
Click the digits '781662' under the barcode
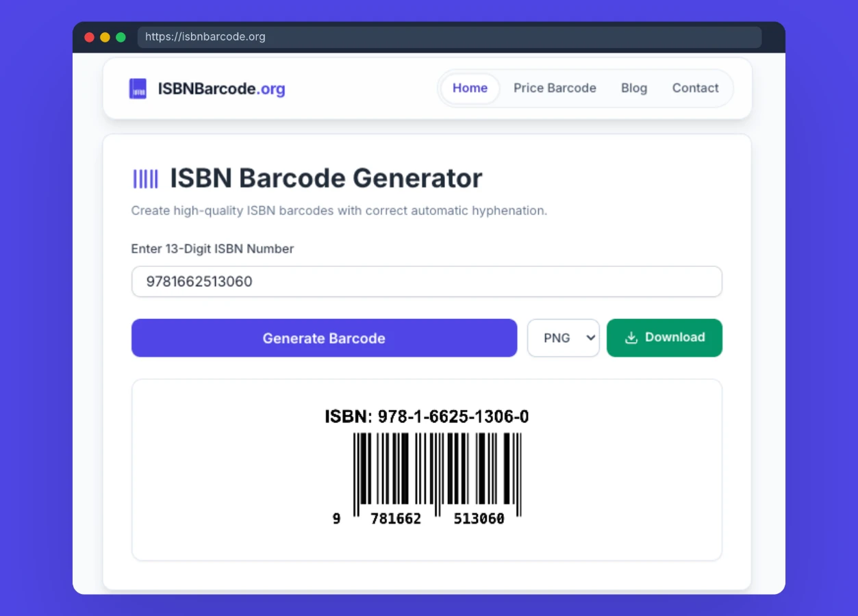click(x=396, y=519)
